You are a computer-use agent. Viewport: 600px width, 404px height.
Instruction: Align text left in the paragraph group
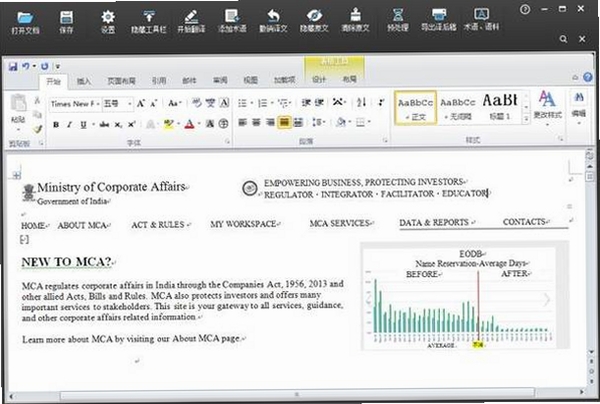242,122
